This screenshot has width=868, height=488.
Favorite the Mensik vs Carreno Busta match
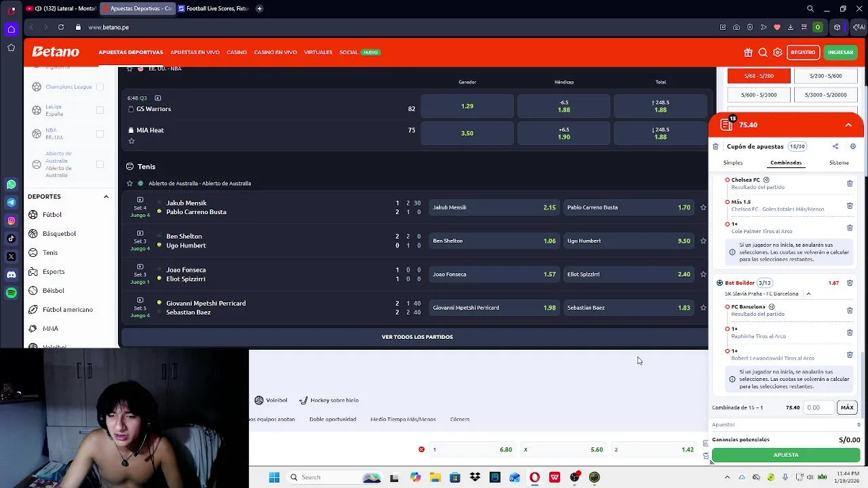703,207
